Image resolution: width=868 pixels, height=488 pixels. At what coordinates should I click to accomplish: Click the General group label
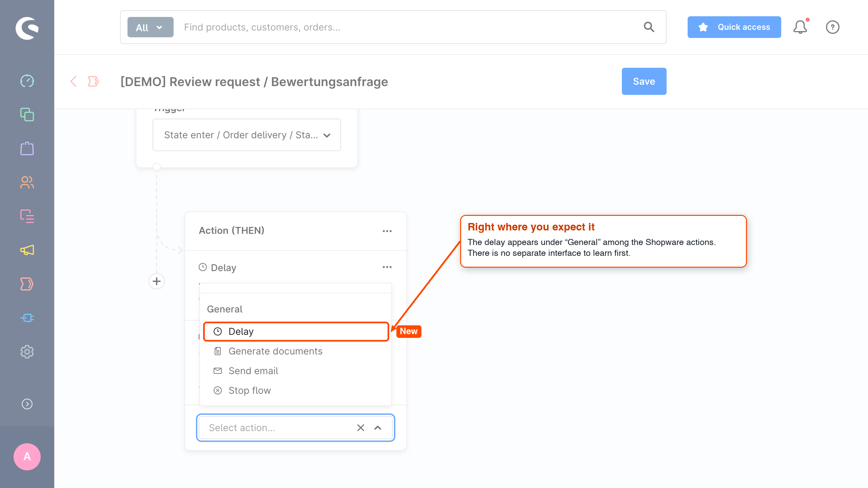click(x=225, y=309)
